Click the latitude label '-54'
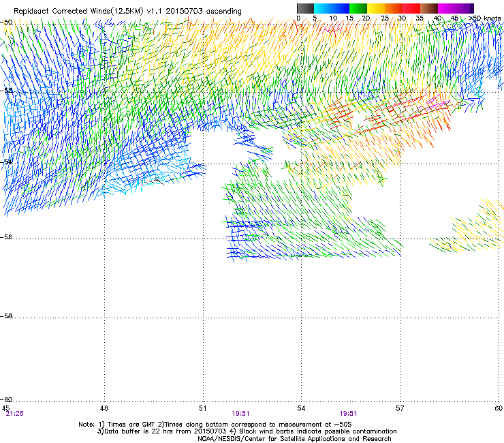 tap(6, 162)
